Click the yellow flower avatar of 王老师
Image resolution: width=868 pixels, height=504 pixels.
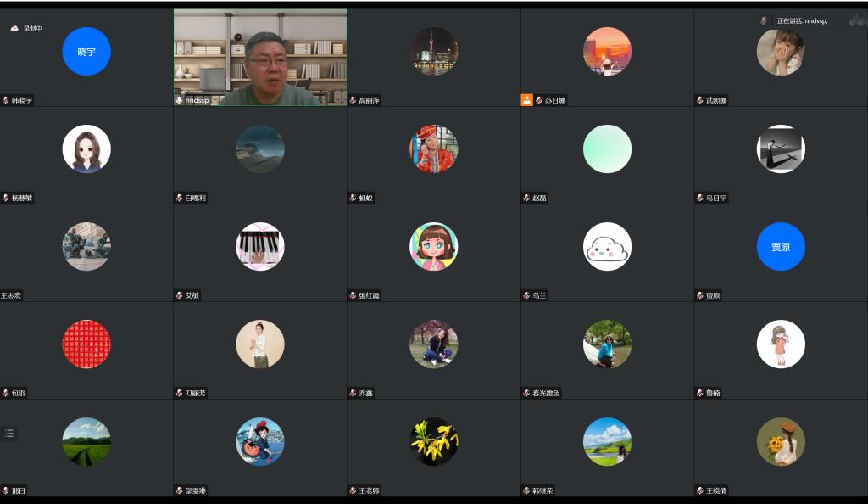tap(433, 441)
